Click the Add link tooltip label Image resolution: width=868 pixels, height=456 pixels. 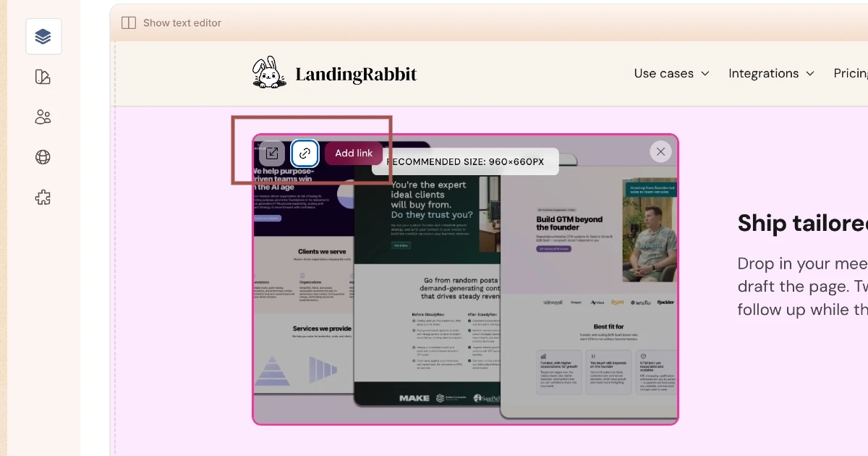point(354,153)
